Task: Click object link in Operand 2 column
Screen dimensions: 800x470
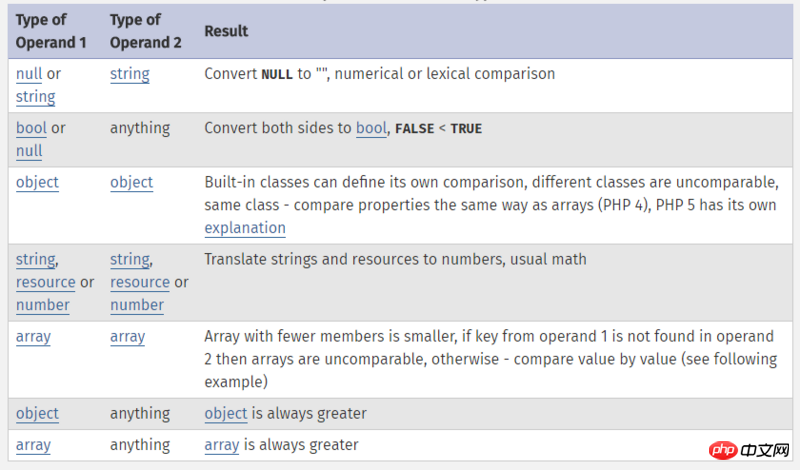Action: tap(132, 183)
